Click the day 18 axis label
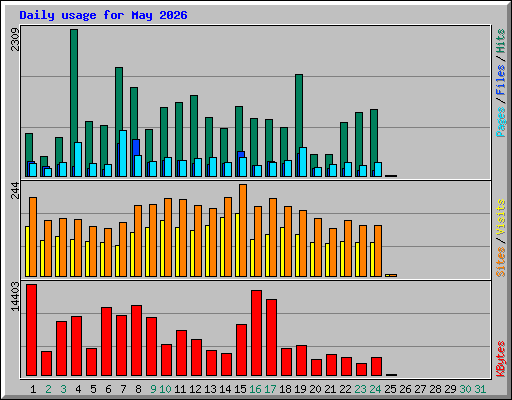 coord(285,389)
